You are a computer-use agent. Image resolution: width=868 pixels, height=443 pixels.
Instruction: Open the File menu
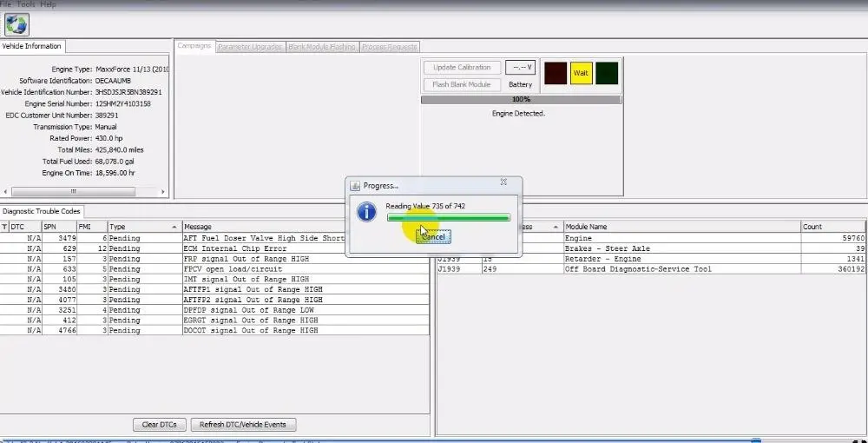(x=5, y=3)
